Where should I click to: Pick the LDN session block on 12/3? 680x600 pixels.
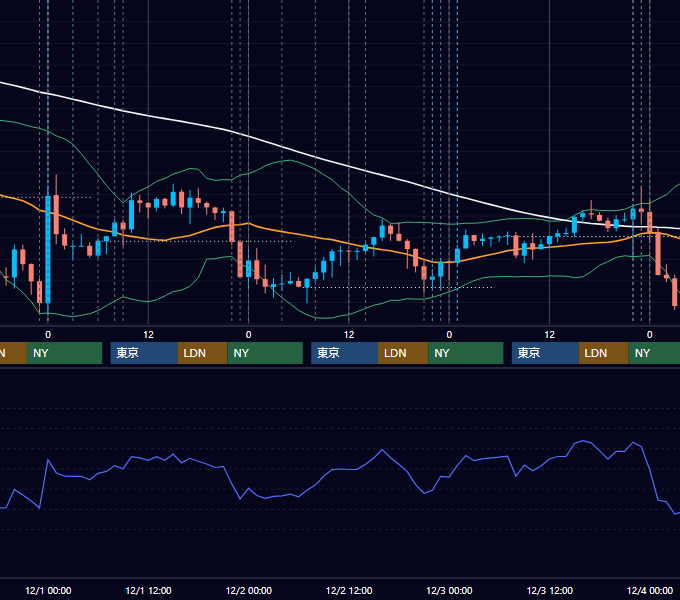coord(604,353)
